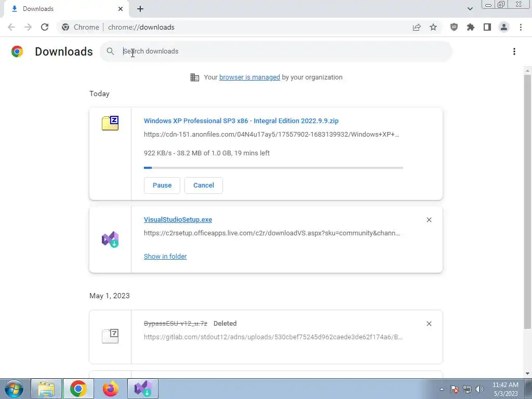
Task: Click the Chrome taskbar icon
Action: pos(78,389)
